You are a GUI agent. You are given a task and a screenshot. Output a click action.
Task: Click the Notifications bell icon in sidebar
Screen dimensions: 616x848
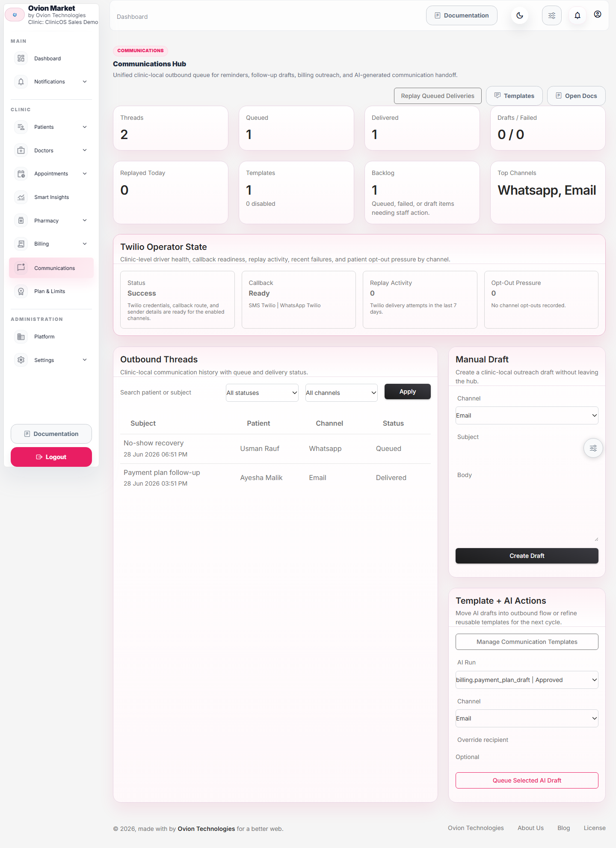coord(21,82)
